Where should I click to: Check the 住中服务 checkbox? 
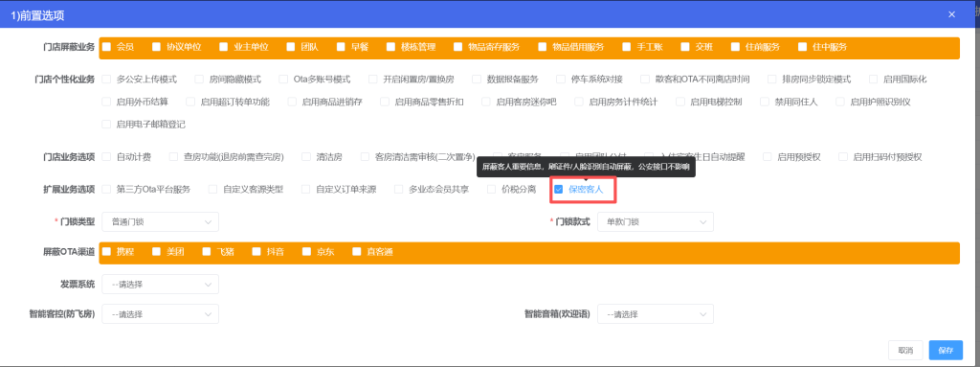(803, 47)
